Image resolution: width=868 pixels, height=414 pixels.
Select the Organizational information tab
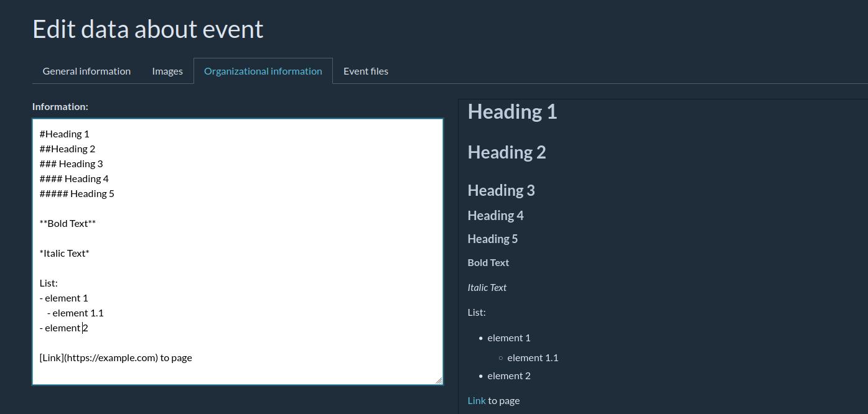[x=263, y=71]
